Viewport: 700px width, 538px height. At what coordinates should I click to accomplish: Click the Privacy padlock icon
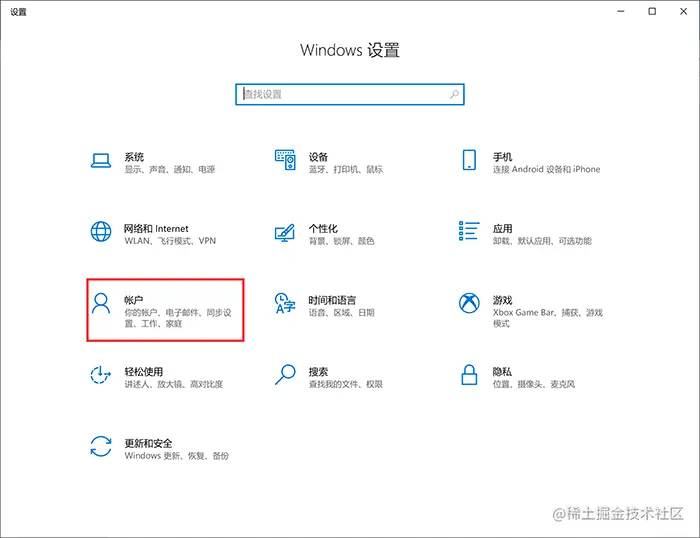[469, 375]
